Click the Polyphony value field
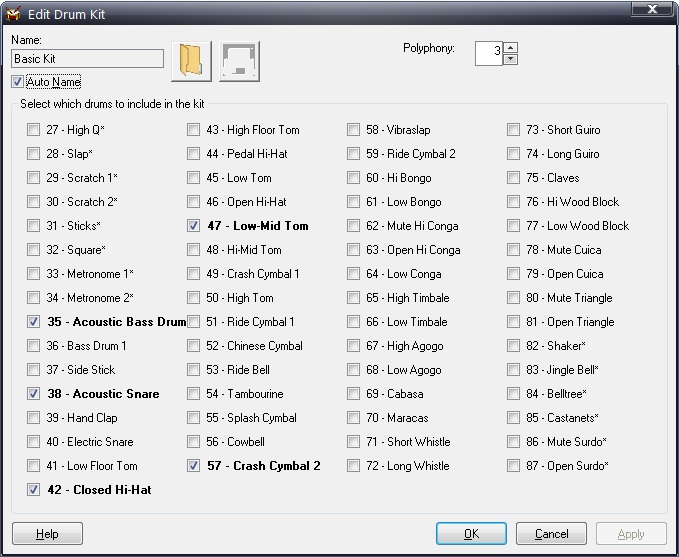 pyautogui.click(x=488, y=53)
